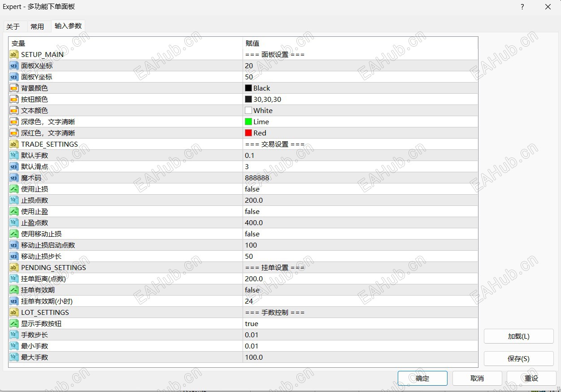The width and height of the screenshot is (561, 392).
Task: Click the bool icon next to 使用移动止损
Action: 14,234
